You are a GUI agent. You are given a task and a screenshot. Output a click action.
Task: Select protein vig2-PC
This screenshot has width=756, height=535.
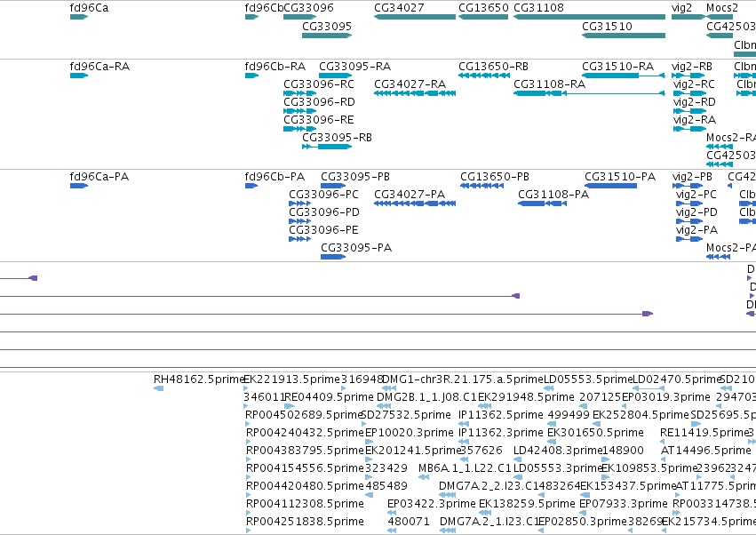tap(689, 204)
